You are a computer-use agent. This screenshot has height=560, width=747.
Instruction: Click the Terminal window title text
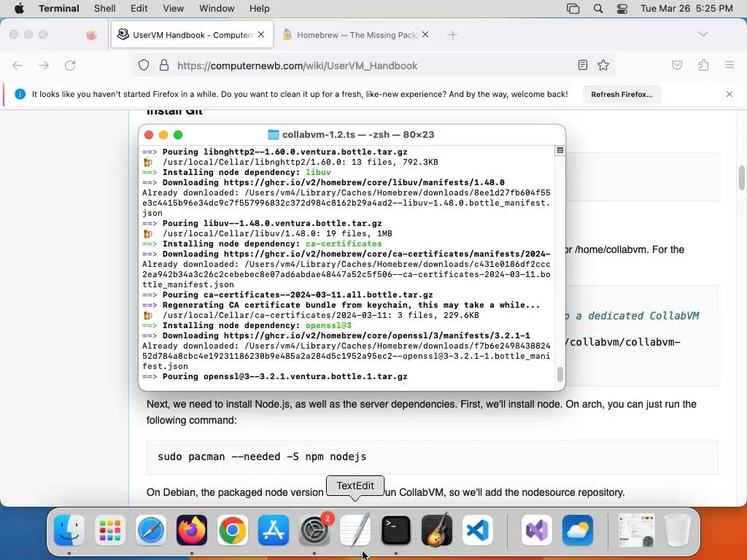click(x=358, y=135)
